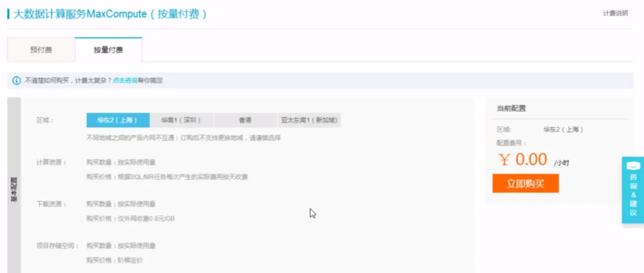The image size is (644, 273).
Task: Choose region 华南1（深圳）
Action: (181, 120)
